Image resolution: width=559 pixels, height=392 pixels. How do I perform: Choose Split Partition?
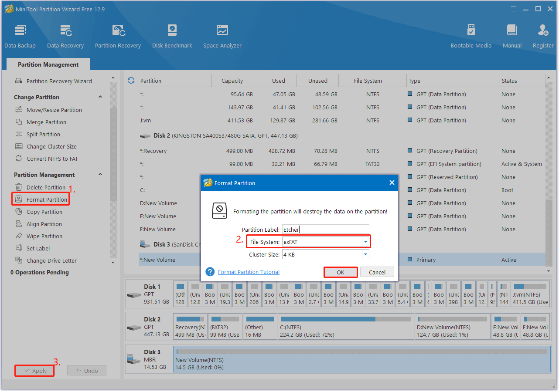[38, 134]
